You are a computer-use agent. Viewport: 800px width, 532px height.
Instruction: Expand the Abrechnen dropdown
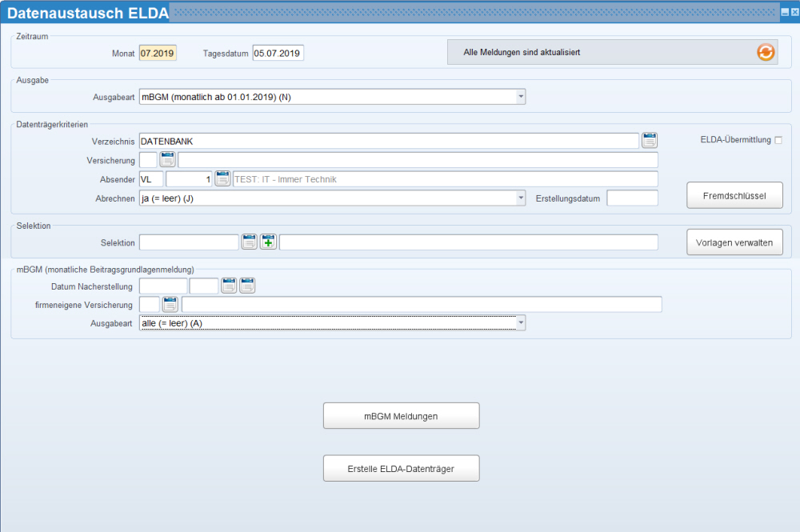521,198
